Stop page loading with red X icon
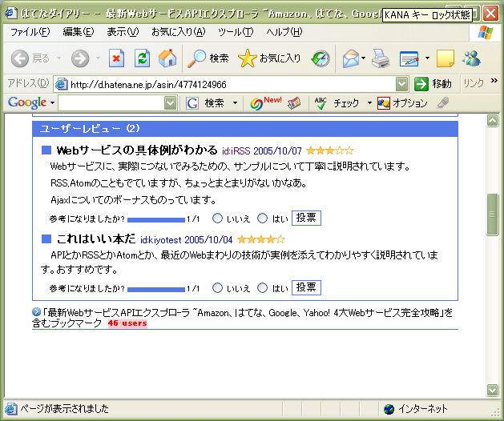 pyautogui.click(x=116, y=58)
